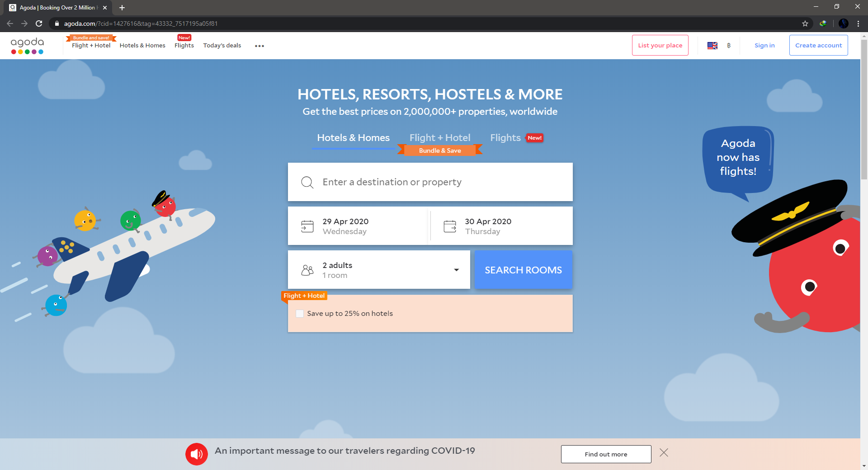Click the orange Flight + Hotel tag

coord(304,296)
